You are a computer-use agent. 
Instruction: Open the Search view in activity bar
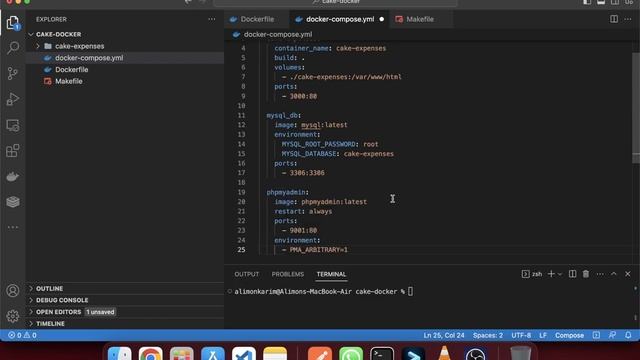pos(13,48)
